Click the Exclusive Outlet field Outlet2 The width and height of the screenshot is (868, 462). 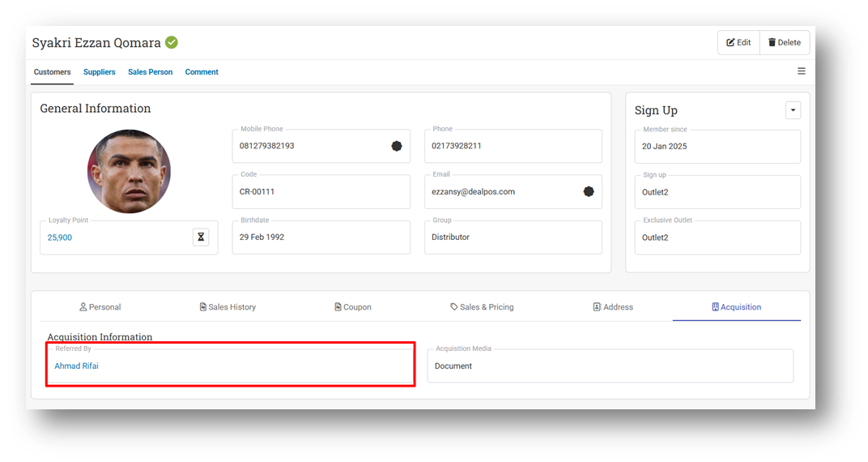(717, 237)
